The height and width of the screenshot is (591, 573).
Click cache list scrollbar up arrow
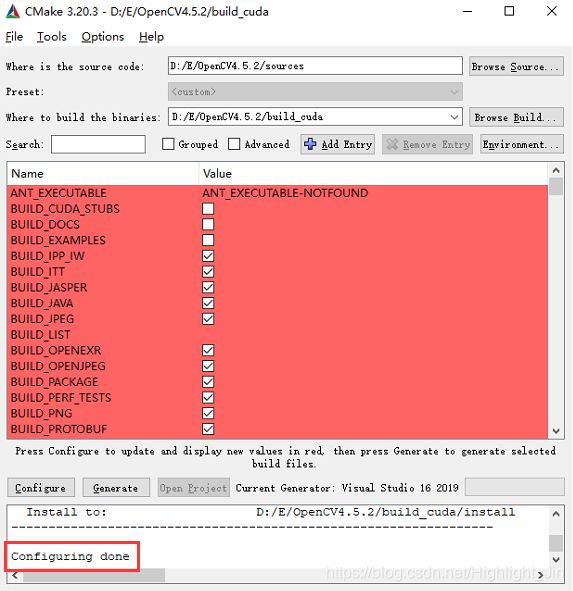[x=556, y=170]
